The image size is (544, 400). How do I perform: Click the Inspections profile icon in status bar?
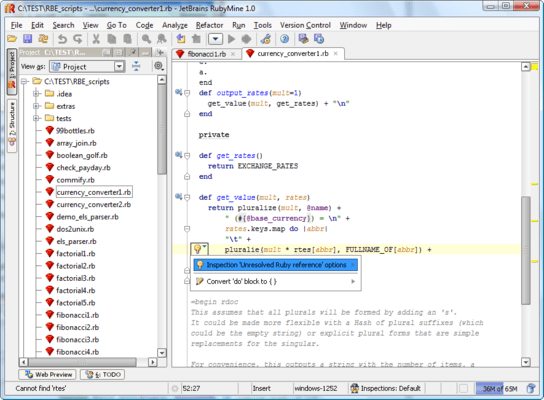pyautogui.click(x=354, y=388)
